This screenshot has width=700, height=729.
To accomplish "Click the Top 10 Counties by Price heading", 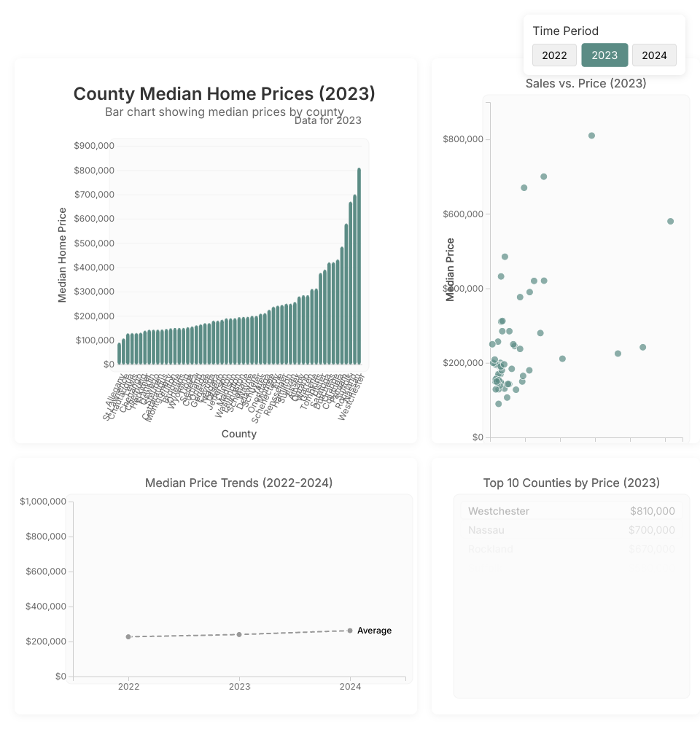I will [x=571, y=483].
